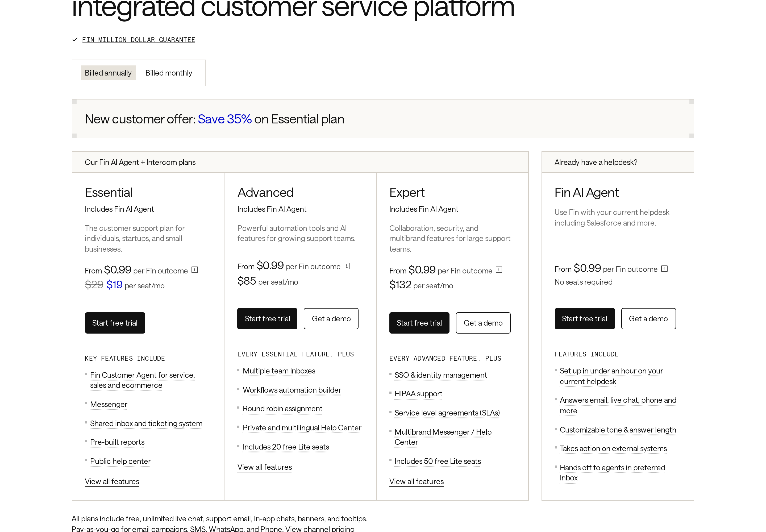This screenshot has height=532, width=766.
Task: View all features of Expert plan
Action: click(416, 482)
